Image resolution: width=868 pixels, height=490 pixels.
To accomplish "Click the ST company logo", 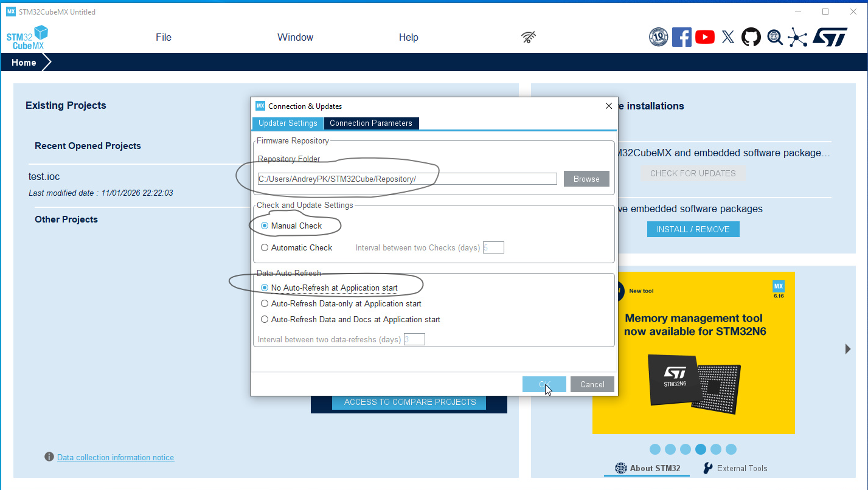I will pos(830,37).
